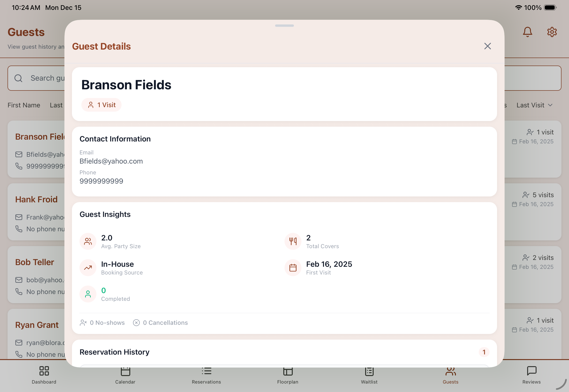Open the notifications bell icon
The height and width of the screenshot is (392, 569).
pyautogui.click(x=527, y=32)
